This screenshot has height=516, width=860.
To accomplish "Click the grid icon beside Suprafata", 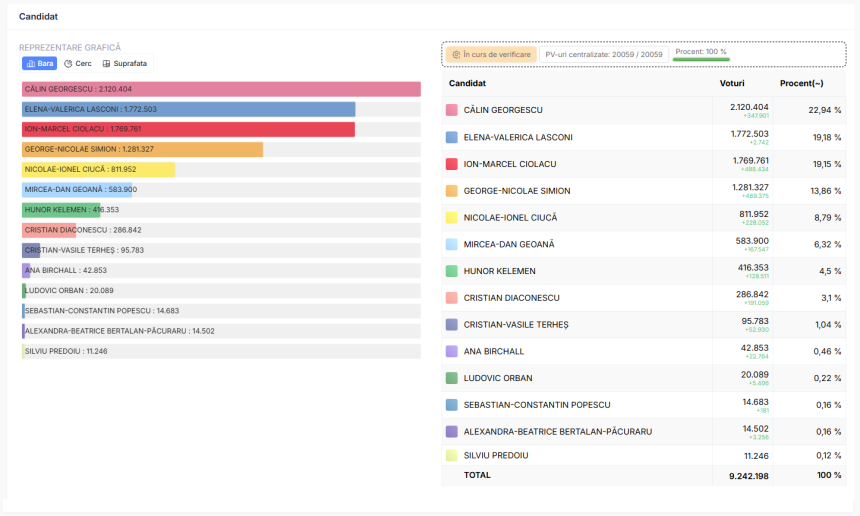I will coord(106,64).
